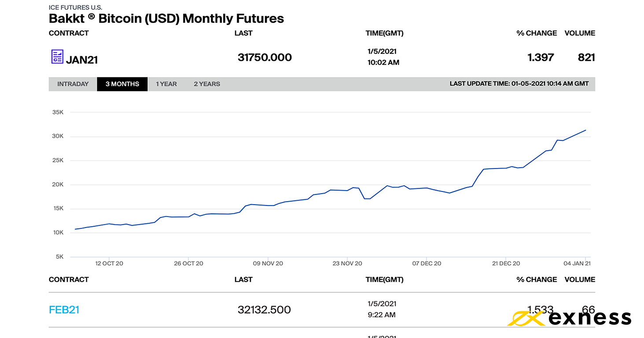
Task: Click the 12 OCT 20 date label
Action: tap(109, 264)
